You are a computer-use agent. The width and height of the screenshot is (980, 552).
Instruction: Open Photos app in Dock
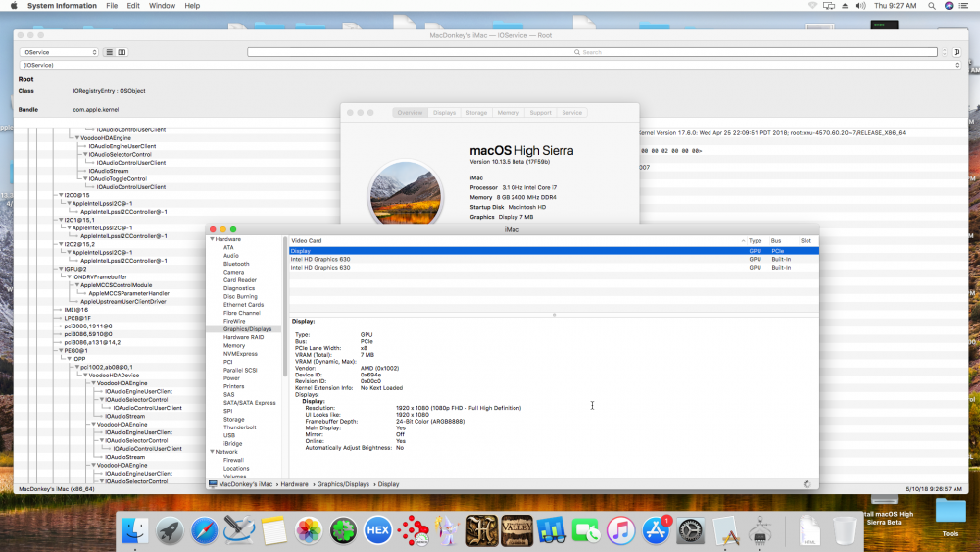pos(308,530)
